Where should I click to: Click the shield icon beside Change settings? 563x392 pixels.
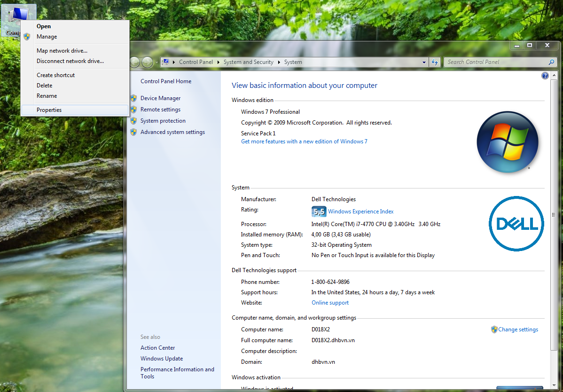point(494,329)
